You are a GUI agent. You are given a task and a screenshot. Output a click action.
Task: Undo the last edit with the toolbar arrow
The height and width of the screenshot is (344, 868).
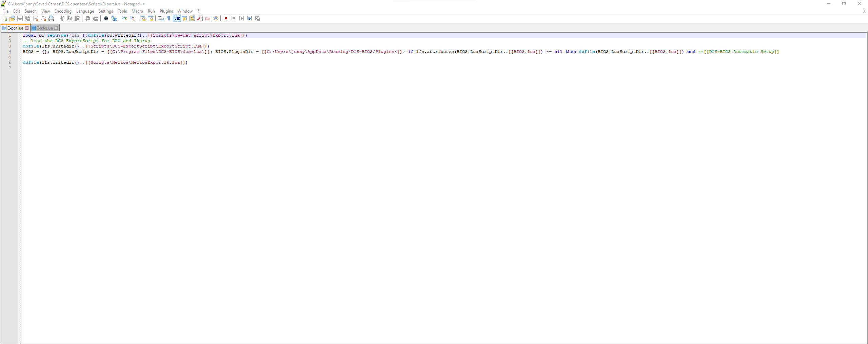coord(88,18)
